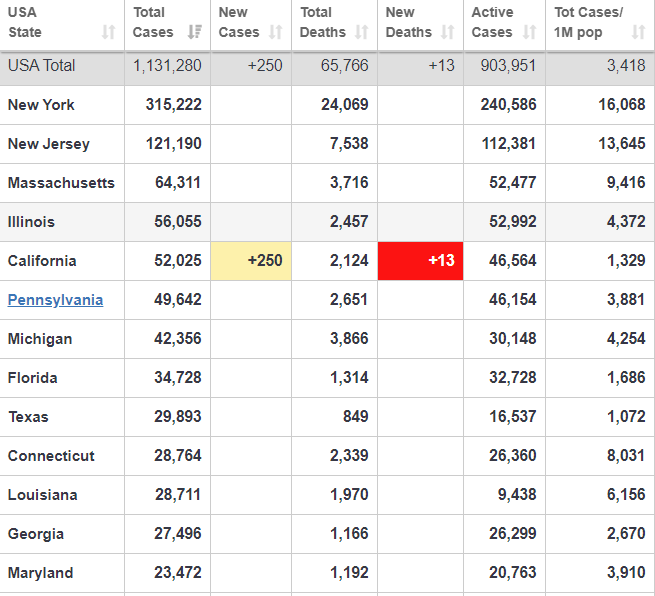Click sort icon next to Total Cases
The image size is (655, 596).
pyautogui.click(x=194, y=33)
